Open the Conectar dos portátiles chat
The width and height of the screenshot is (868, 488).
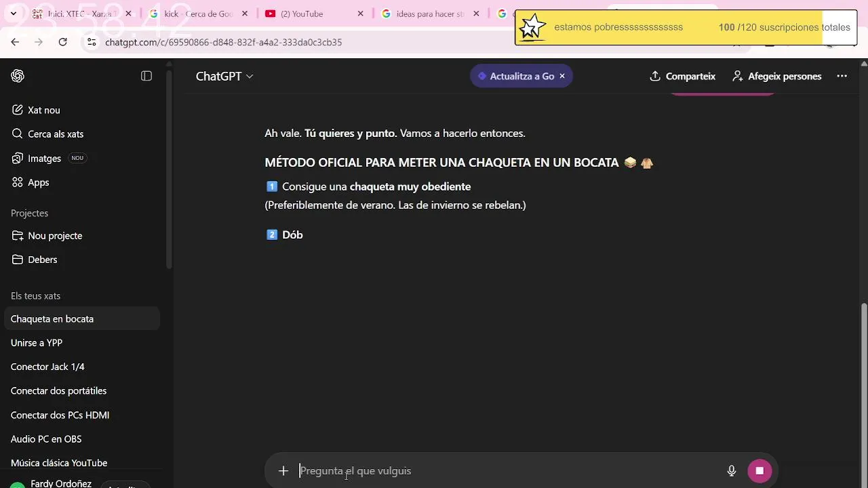81,391
